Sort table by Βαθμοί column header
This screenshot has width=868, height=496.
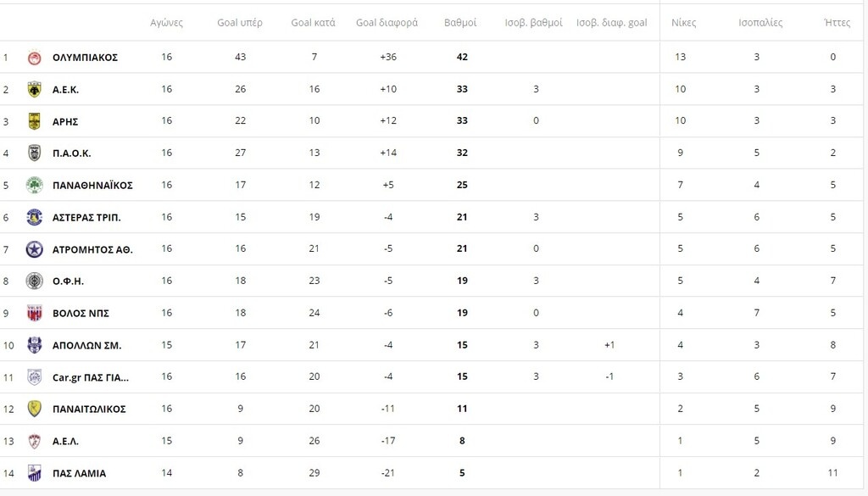pyautogui.click(x=460, y=23)
